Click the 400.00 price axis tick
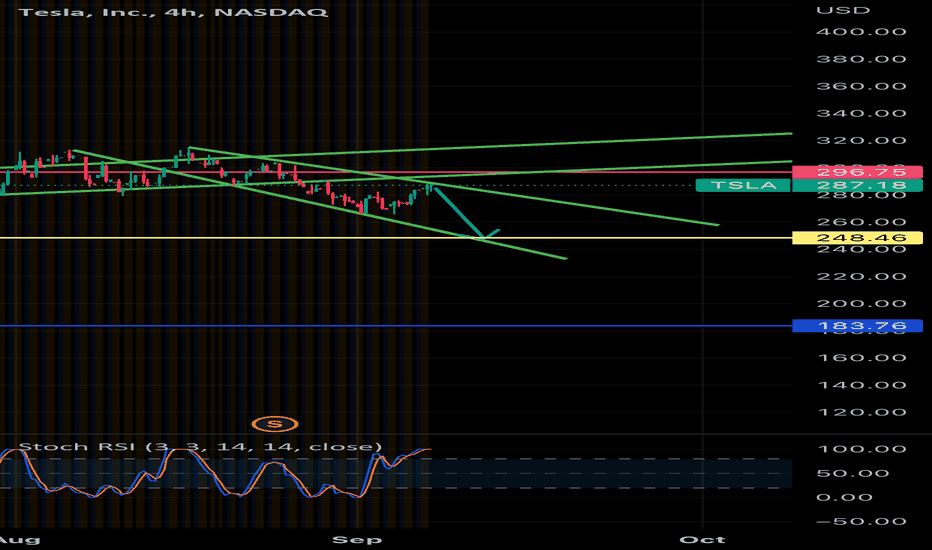932x550 pixels. click(861, 32)
